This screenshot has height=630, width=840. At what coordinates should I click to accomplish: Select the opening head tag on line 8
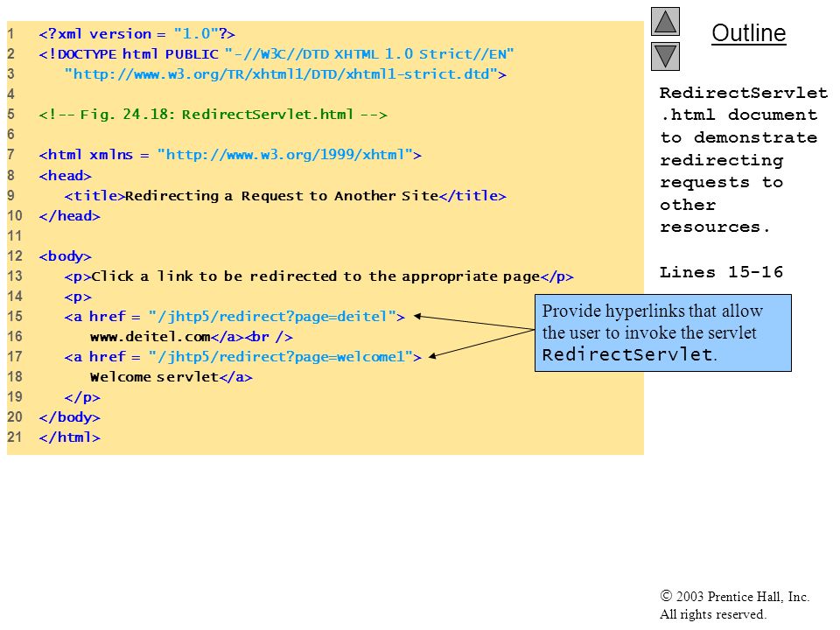pyautogui.click(x=65, y=176)
